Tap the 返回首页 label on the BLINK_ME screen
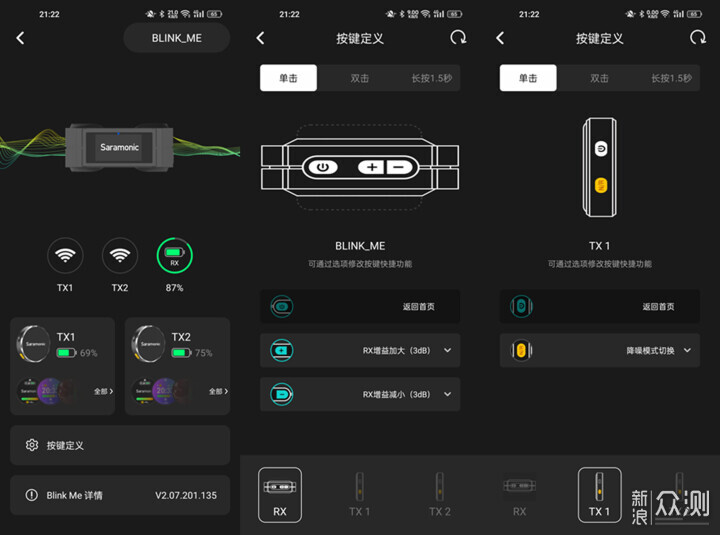Screen dimensions: 720x535 (x=418, y=307)
